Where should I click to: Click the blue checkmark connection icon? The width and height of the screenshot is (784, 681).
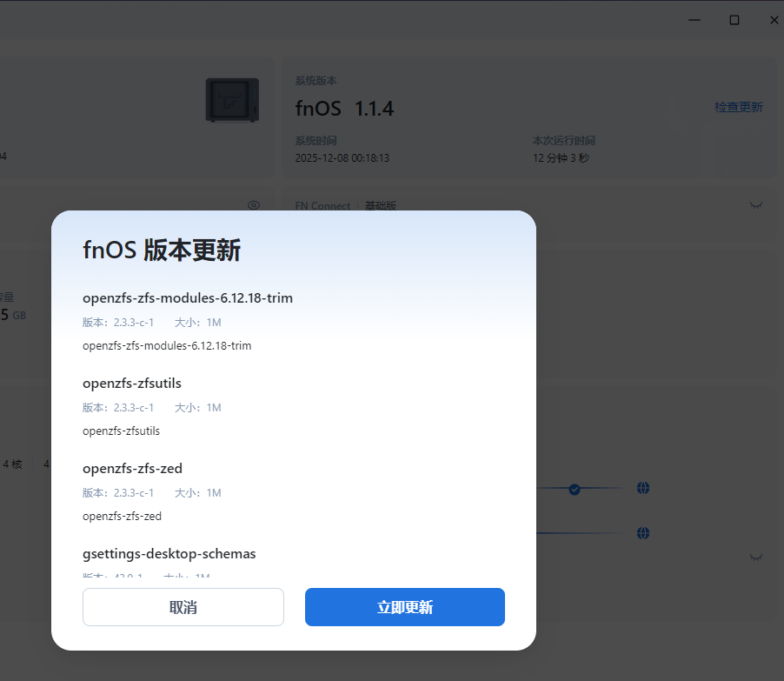[x=575, y=489]
